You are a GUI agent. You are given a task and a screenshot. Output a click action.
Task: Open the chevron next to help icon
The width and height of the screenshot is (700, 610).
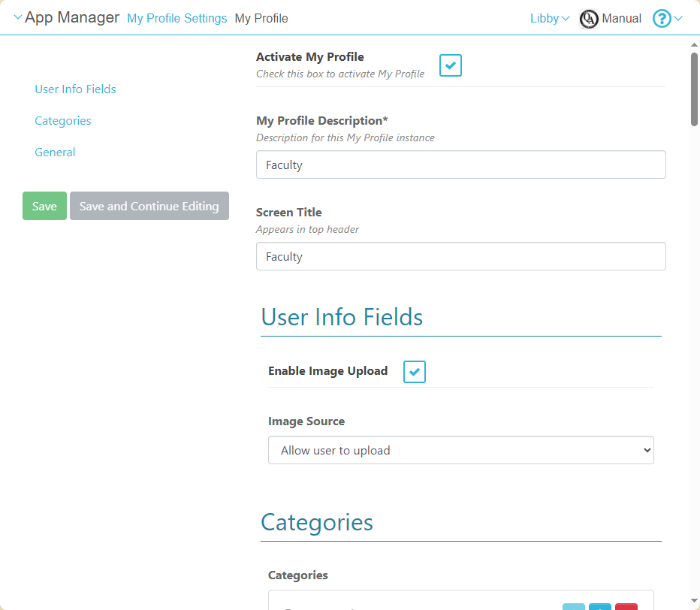pos(679,19)
